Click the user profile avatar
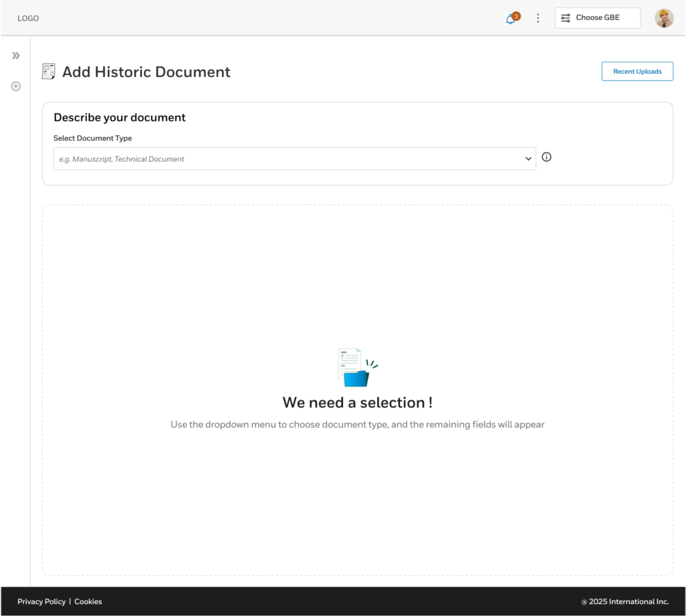Viewport: 686px width, 616px height. [x=664, y=18]
